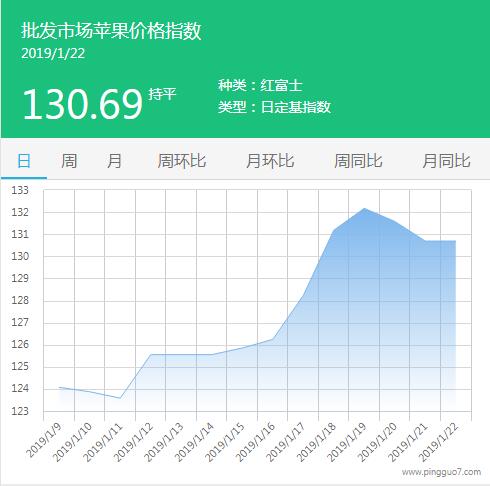Click x-axis label 2019/1/9
Viewport: 490px width, 486px height.
pyautogui.click(x=44, y=440)
